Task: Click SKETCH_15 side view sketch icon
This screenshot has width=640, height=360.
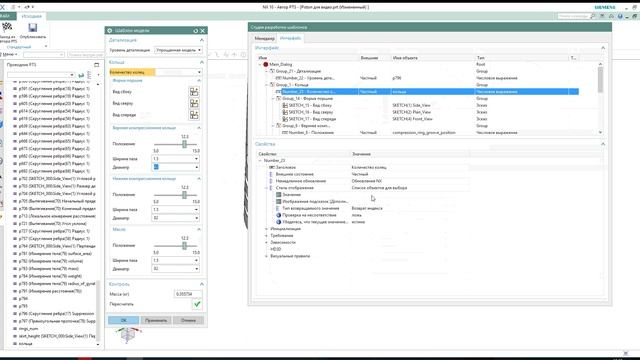Action: [x=285, y=105]
